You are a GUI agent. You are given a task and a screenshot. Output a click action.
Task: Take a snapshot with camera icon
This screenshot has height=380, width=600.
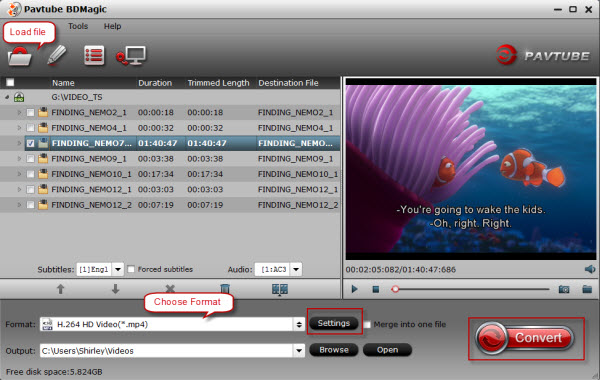(564, 289)
